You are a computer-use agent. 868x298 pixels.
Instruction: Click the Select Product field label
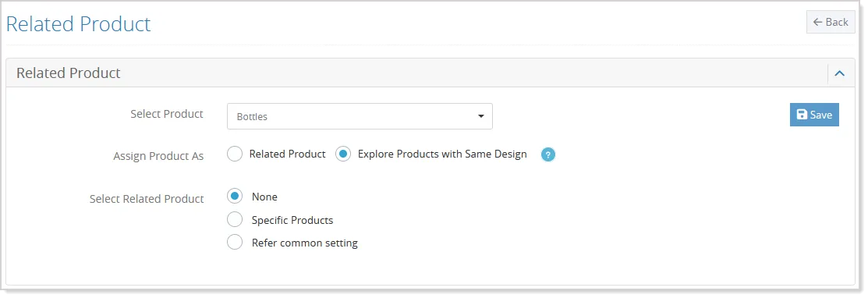click(167, 114)
